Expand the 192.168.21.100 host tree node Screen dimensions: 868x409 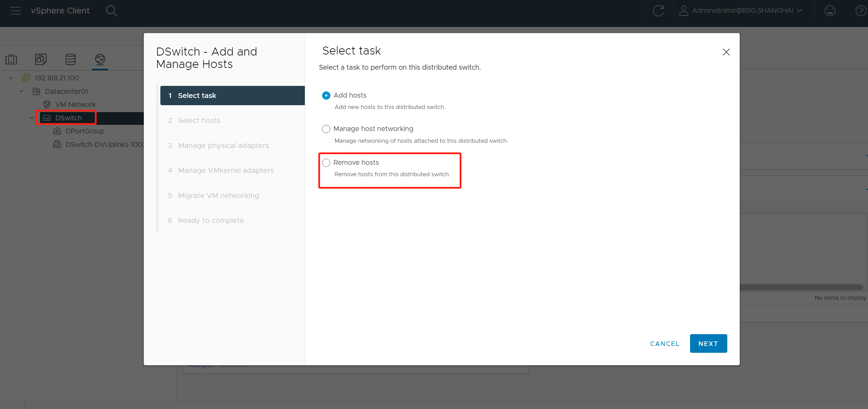pyautogui.click(x=12, y=78)
